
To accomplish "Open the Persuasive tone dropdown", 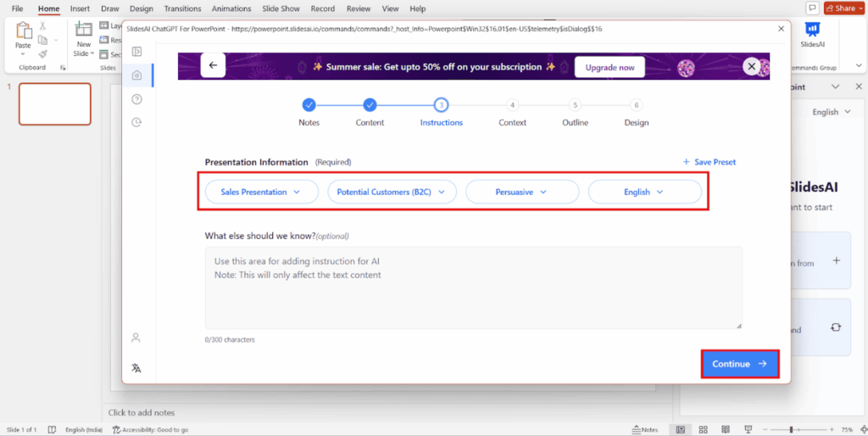I will tap(521, 192).
